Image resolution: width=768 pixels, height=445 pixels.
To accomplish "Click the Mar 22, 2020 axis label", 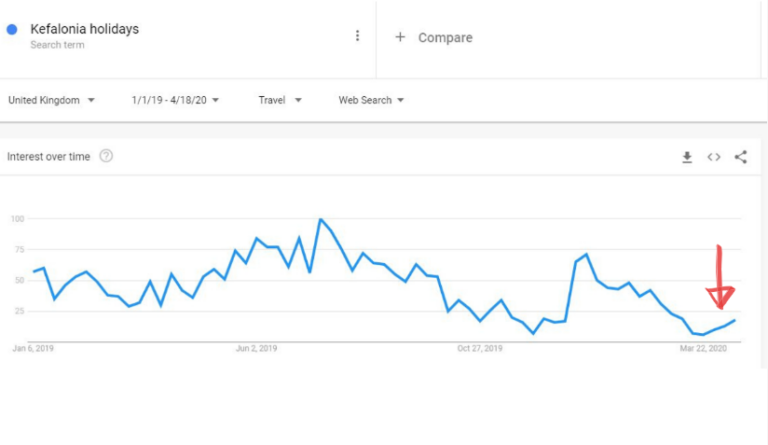I will 703,349.
